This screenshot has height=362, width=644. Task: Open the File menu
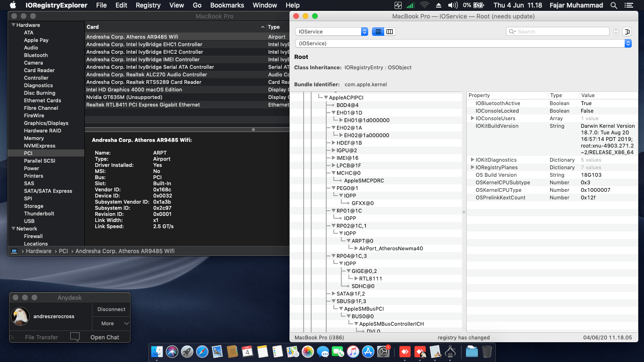tap(101, 5)
